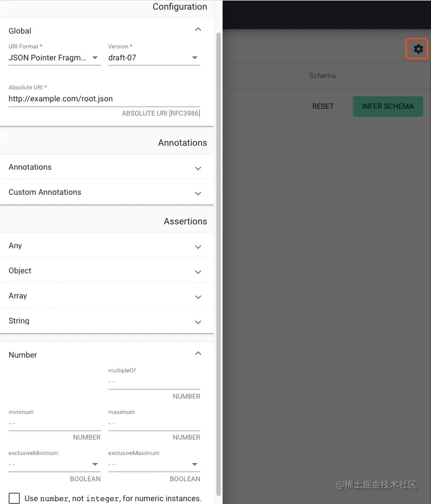Open the exclusiveMinimum dropdown
Screen dimensions: 431x504
pyautogui.click(x=54, y=465)
